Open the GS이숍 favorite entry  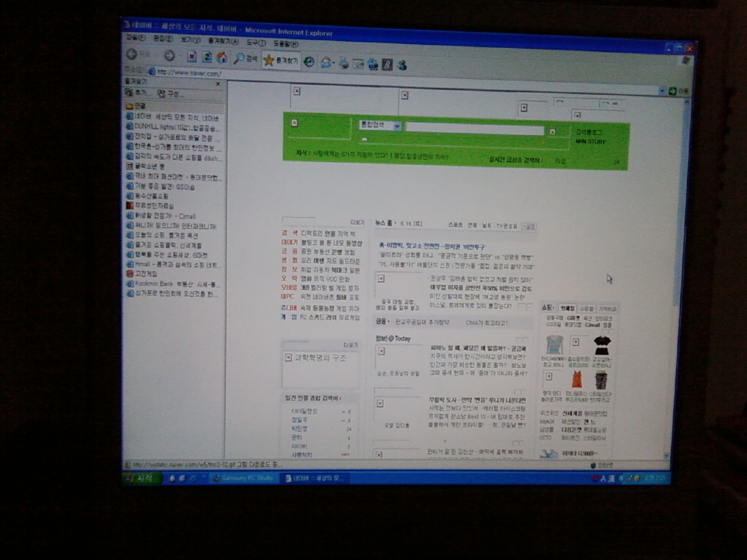160,187
